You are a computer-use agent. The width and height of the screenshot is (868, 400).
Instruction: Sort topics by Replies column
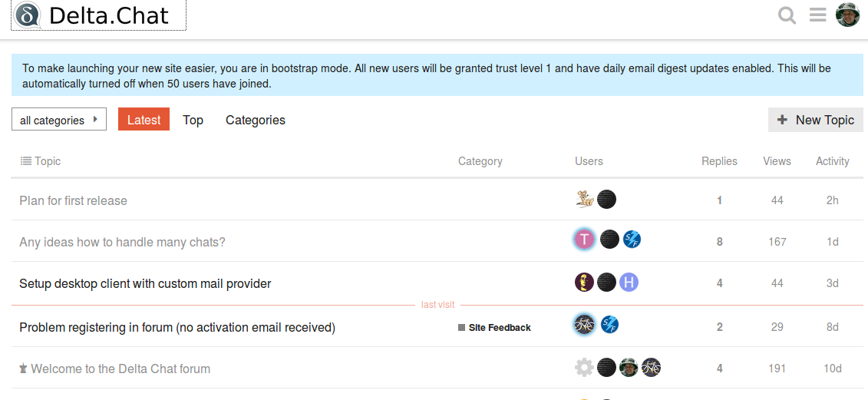pos(718,161)
